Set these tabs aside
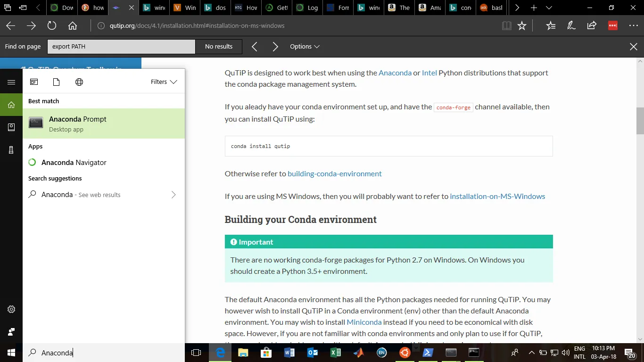Viewport: 644px width, 362px height. point(23,8)
